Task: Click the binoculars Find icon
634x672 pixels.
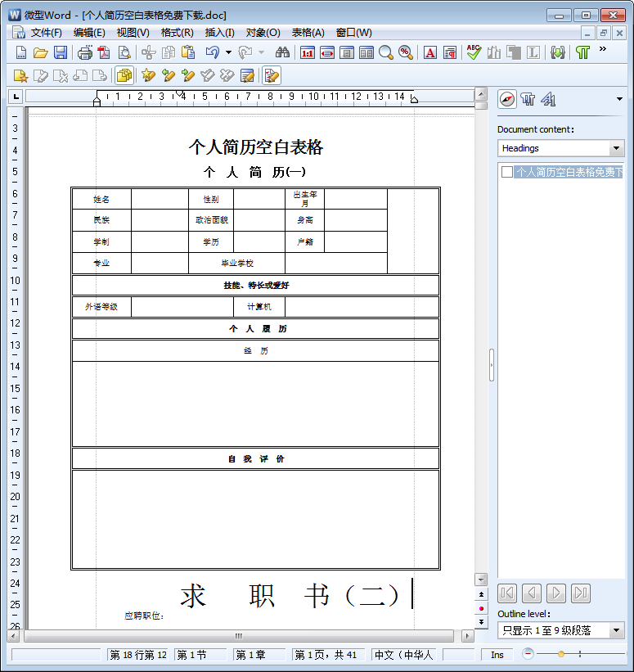Action: tap(283, 53)
